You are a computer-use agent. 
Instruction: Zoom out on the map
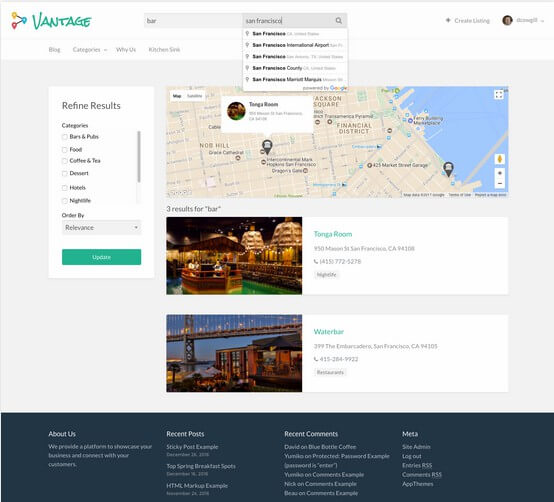pyautogui.click(x=500, y=183)
